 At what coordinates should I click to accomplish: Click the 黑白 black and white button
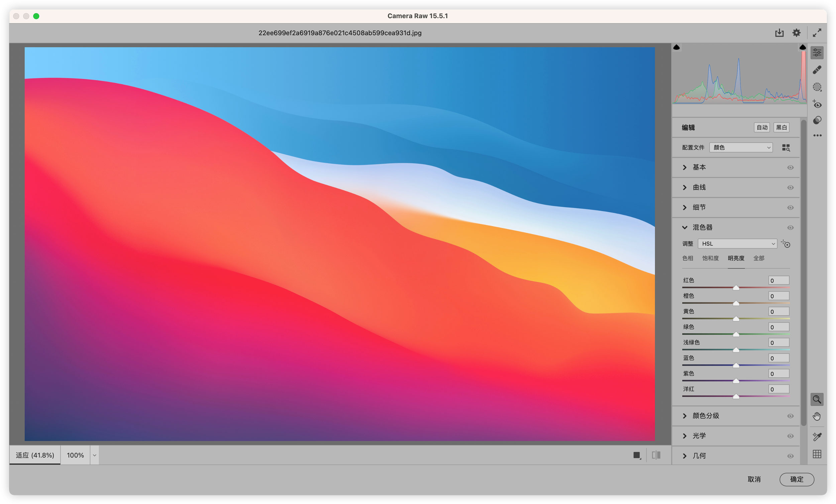tap(781, 128)
